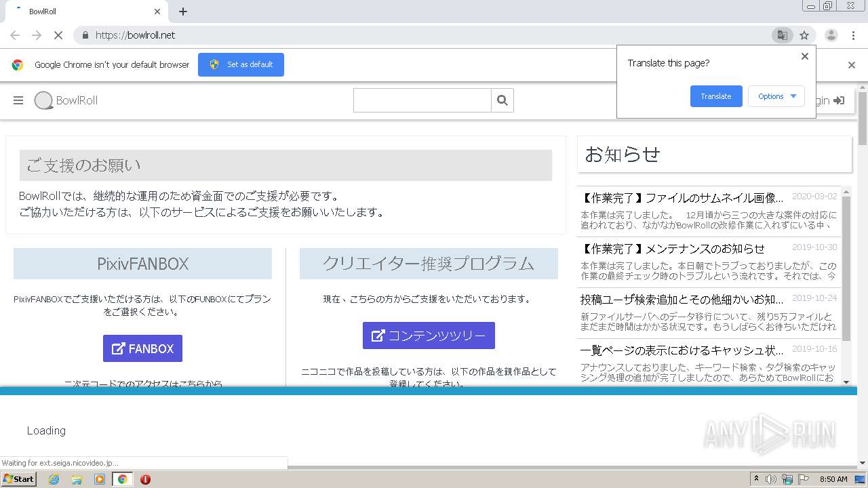Click the Loading text

tap(46, 430)
